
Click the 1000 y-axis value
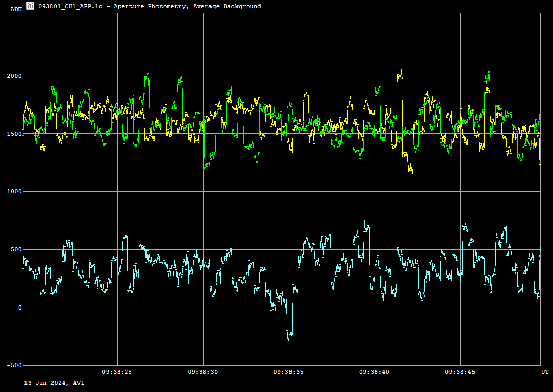pos(14,191)
